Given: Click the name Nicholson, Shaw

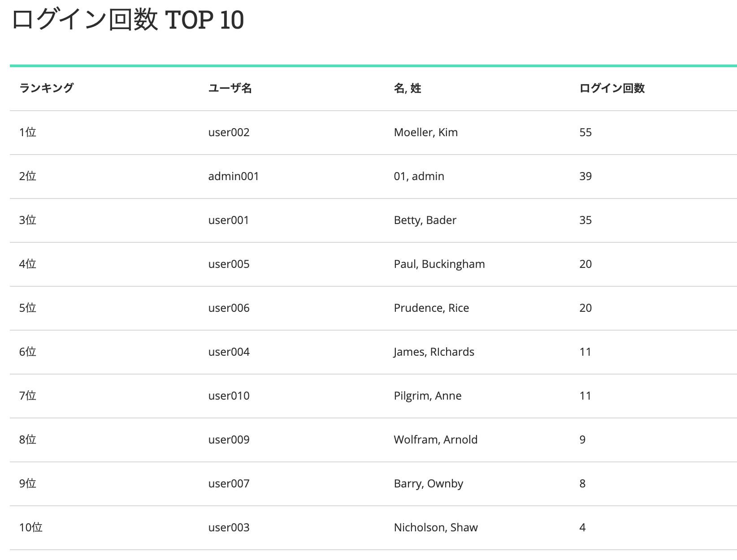Looking at the screenshot, I should click(436, 528).
